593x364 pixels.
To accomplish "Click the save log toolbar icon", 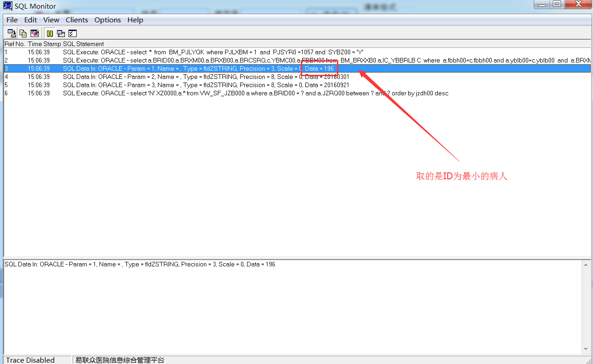I will point(12,33).
